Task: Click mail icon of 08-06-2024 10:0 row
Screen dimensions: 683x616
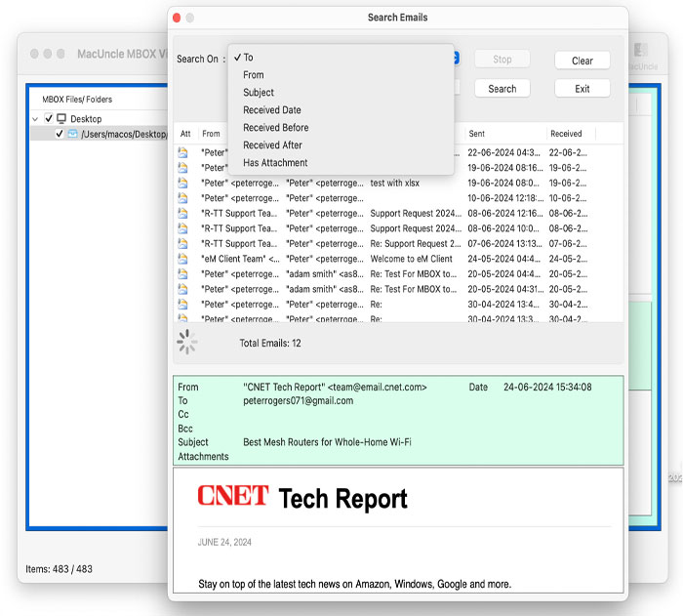Action: click(x=183, y=228)
